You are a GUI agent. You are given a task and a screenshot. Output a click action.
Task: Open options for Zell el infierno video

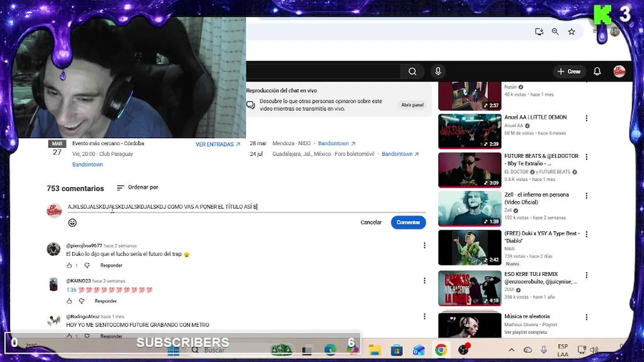click(586, 196)
